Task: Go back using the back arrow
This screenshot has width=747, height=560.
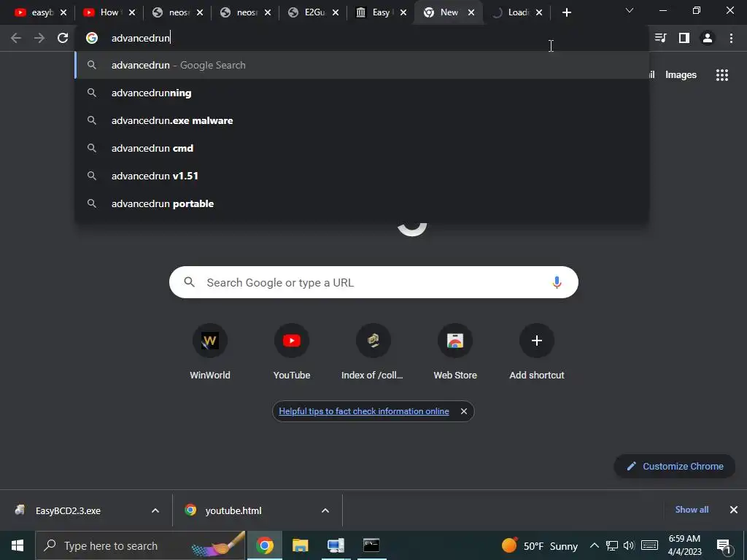Action: click(x=16, y=38)
